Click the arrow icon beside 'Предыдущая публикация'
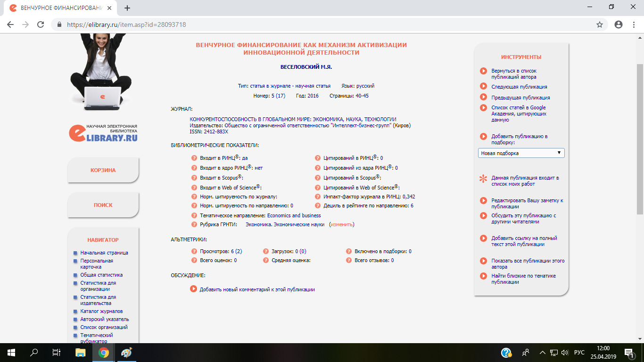 (x=483, y=97)
